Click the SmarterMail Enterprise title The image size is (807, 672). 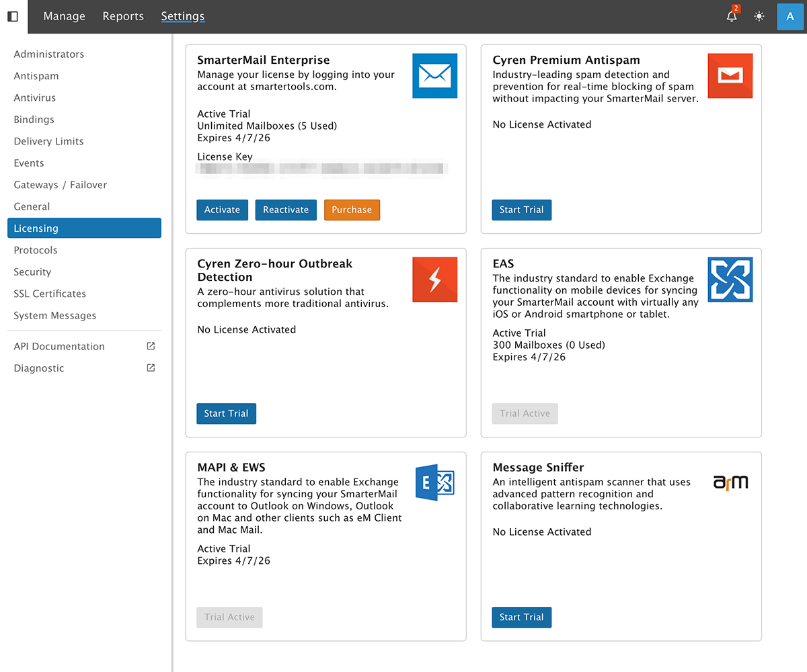click(x=264, y=60)
